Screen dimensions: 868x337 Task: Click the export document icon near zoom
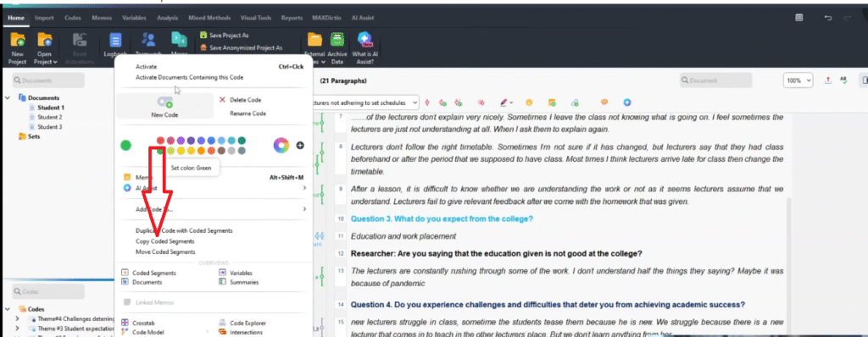click(x=827, y=80)
